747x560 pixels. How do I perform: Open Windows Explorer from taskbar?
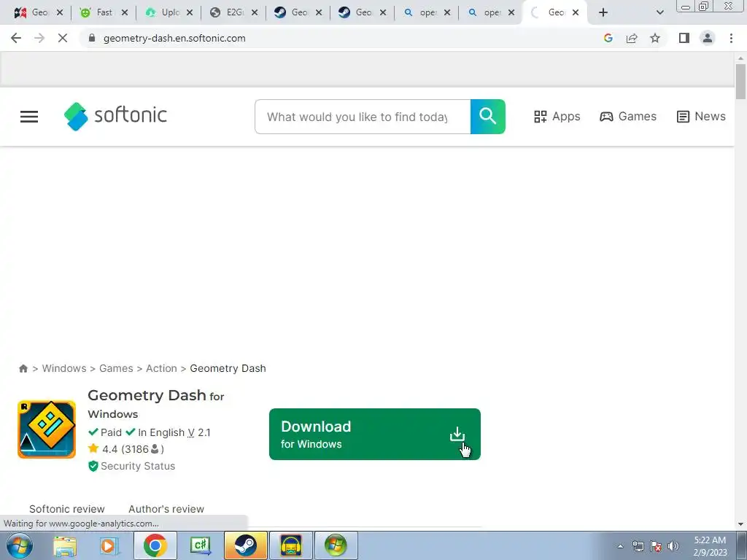pyautogui.click(x=65, y=545)
